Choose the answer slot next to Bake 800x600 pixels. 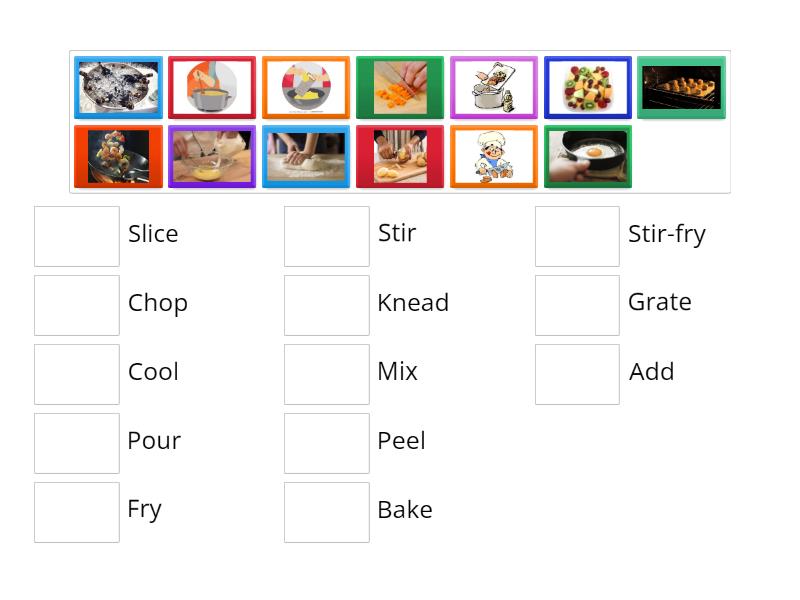pos(327,512)
